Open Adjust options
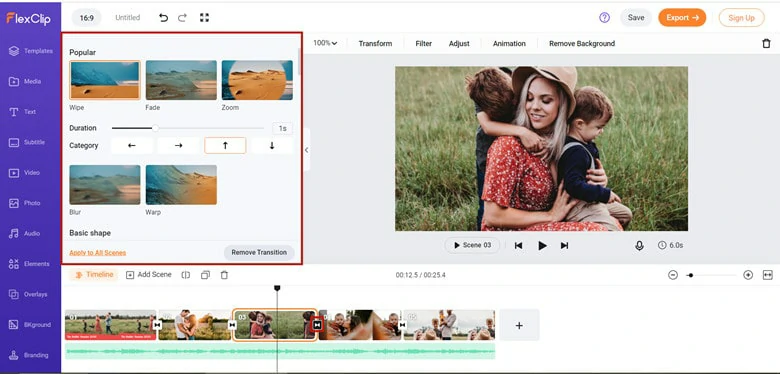 tap(459, 44)
